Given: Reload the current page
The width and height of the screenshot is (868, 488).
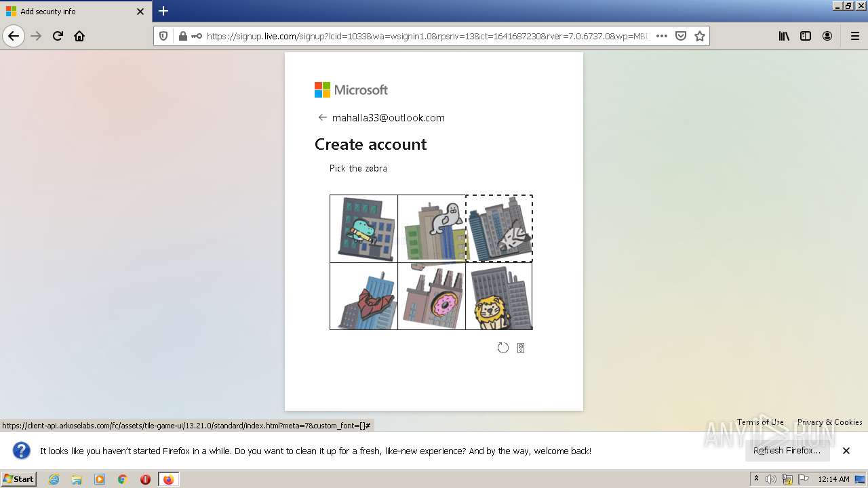Looking at the screenshot, I should [x=58, y=36].
